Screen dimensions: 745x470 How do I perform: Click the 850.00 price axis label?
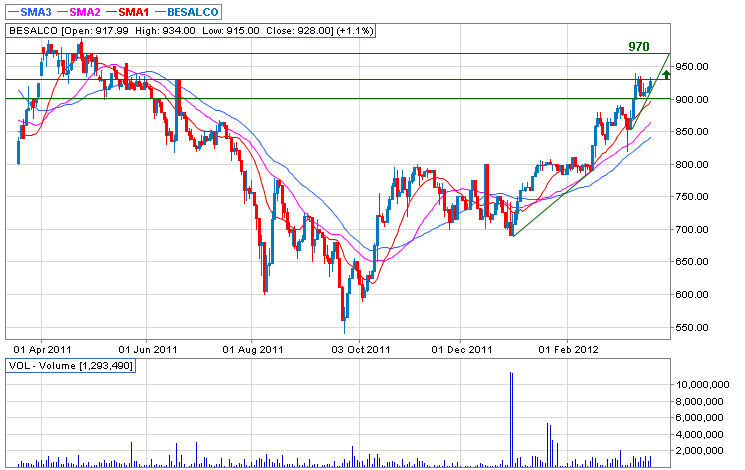(x=692, y=132)
